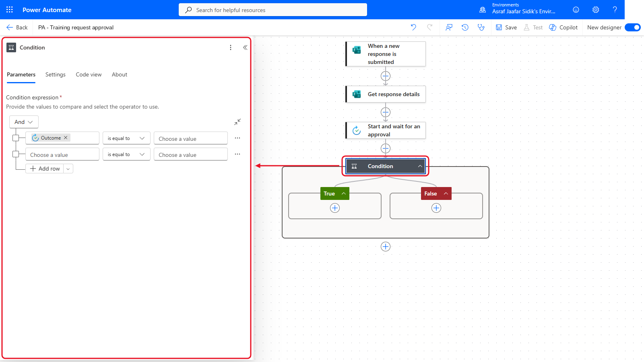Open operator dropdown on the second row
Viewport: 644px width, 362px height.
(126, 154)
